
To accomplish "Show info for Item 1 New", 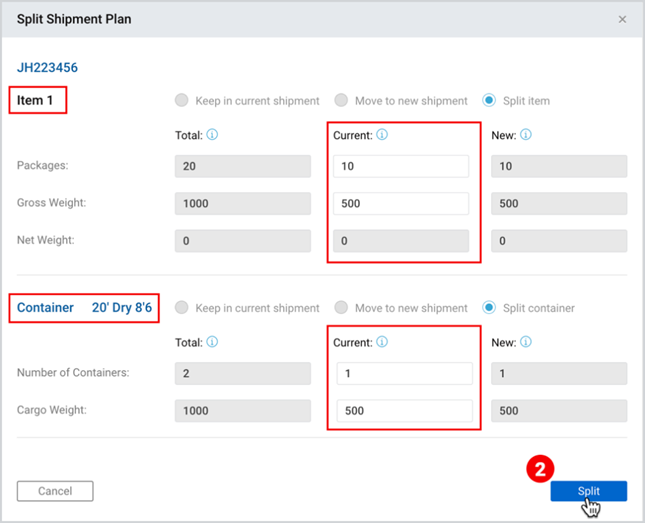I will 526,135.
